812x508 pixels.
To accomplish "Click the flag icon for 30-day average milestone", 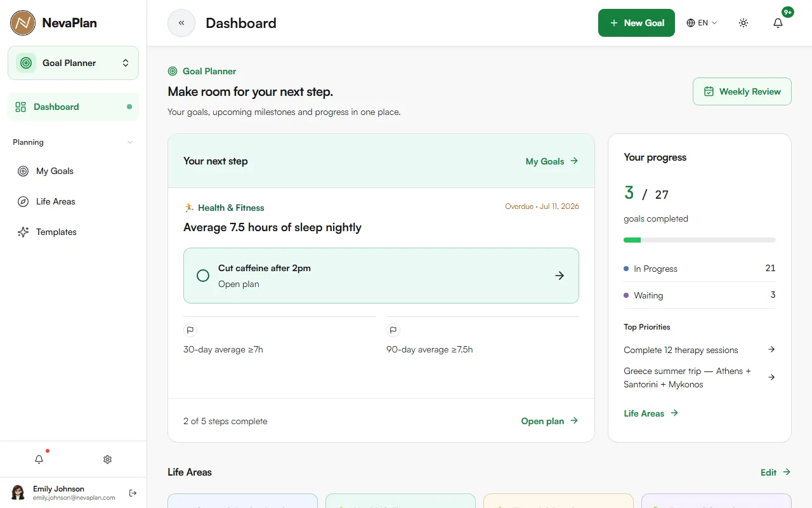I will [190, 330].
